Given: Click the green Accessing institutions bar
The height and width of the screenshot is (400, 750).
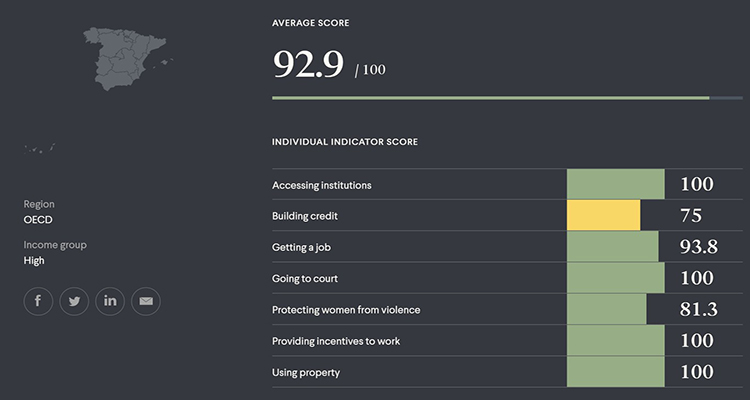Looking at the screenshot, I should (x=616, y=184).
